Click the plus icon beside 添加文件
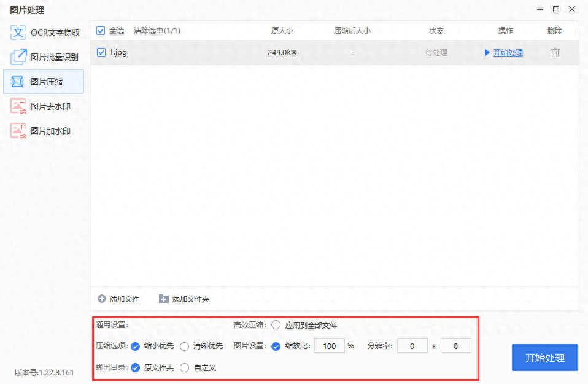The image size is (588, 384). (102, 299)
